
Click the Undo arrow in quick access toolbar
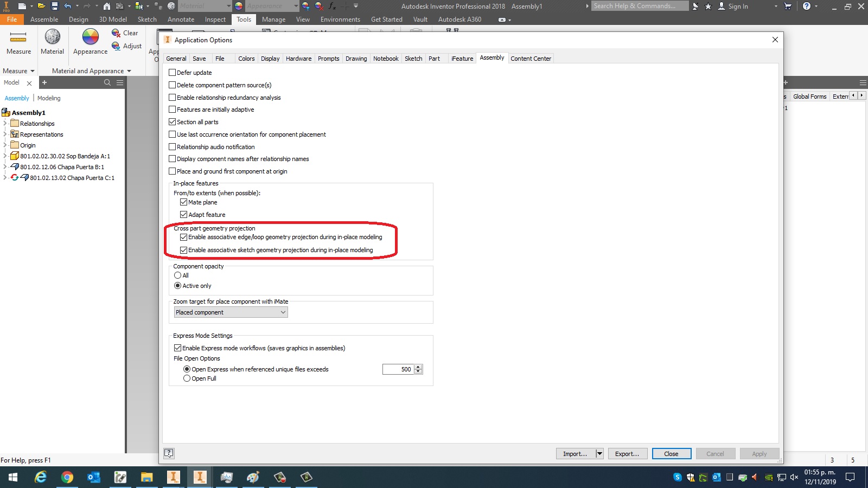click(x=68, y=6)
